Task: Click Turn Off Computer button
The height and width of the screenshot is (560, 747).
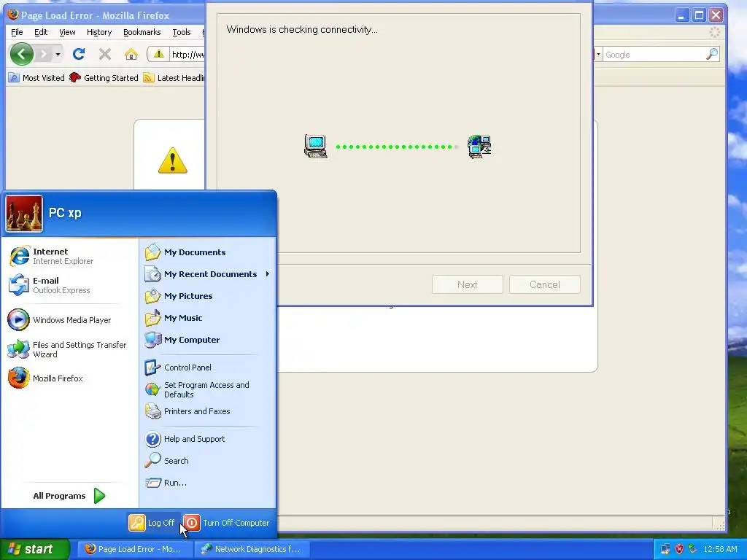Action: pos(227,523)
